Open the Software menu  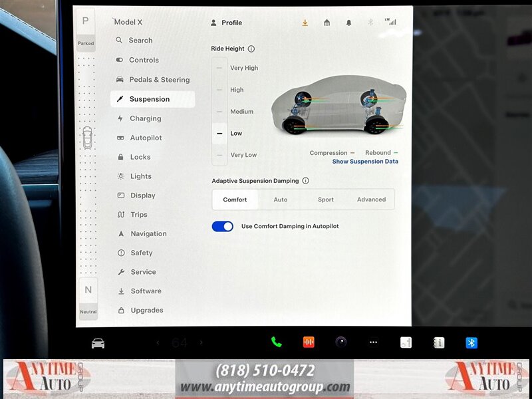140,291
